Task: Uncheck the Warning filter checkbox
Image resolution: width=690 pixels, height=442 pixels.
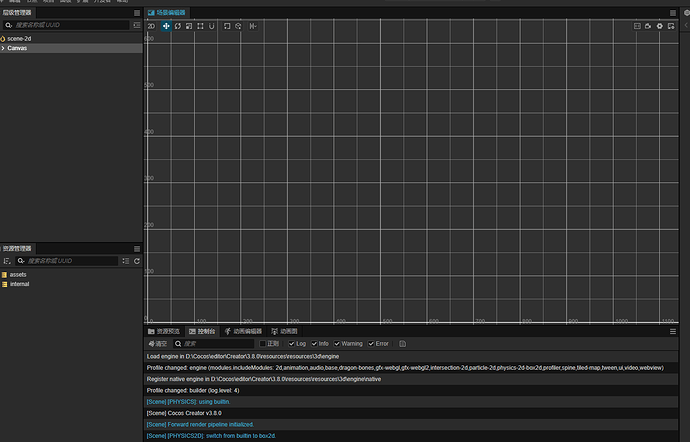Action: (337, 344)
